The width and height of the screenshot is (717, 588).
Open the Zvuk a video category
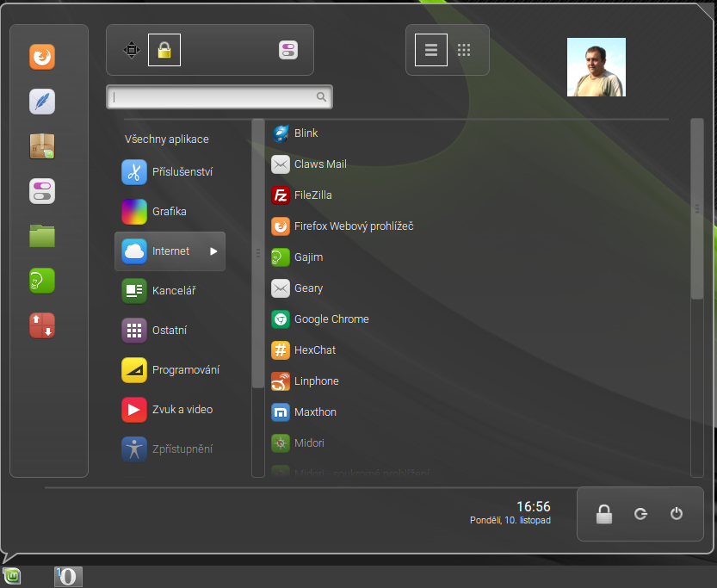coord(170,410)
